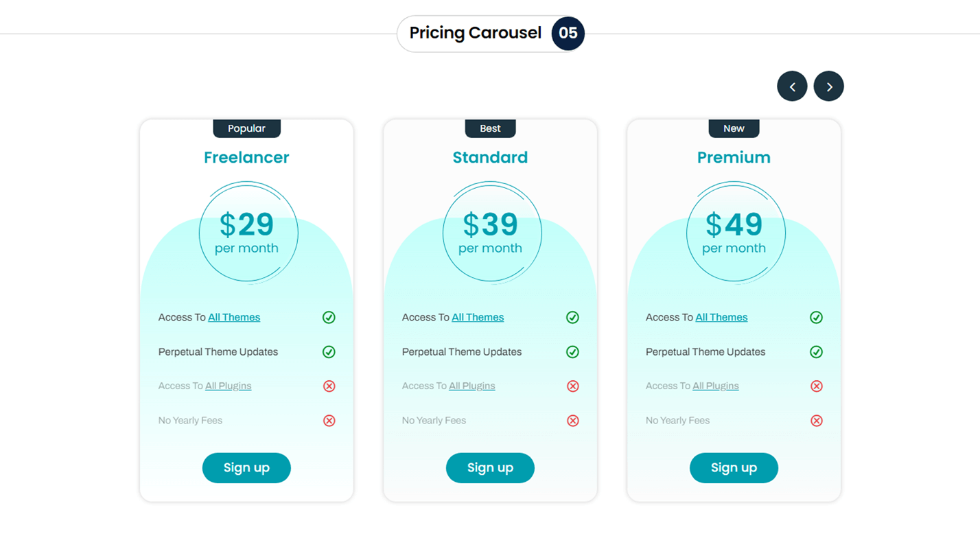Open All Themes link in Freelancer card
This screenshot has height=547, width=980.
pyautogui.click(x=234, y=317)
